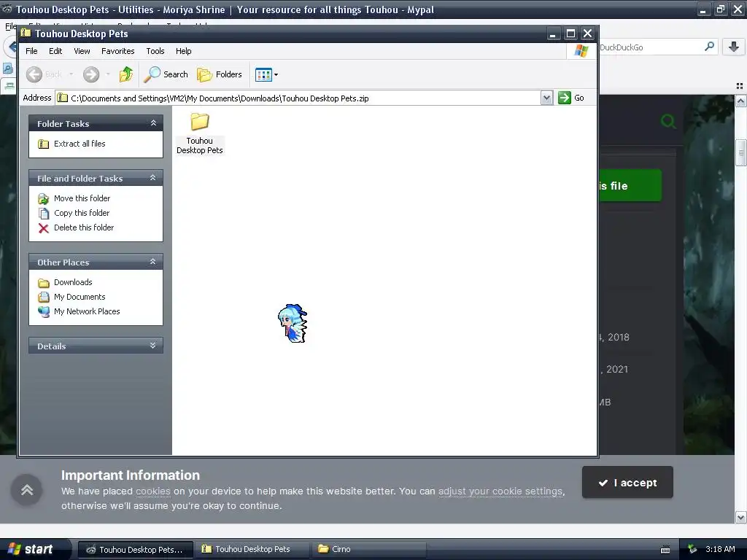Image resolution: width=747 pixels, height=560 pixels.
Task: Switch to the Cirno taskbar window
Action: 369,549
